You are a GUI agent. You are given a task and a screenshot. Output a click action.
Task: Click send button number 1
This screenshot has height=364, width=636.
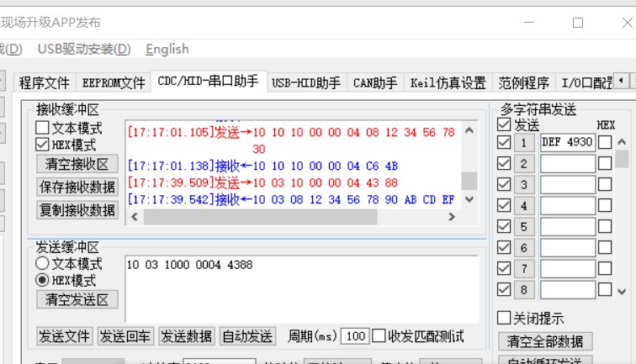(524, 143)
